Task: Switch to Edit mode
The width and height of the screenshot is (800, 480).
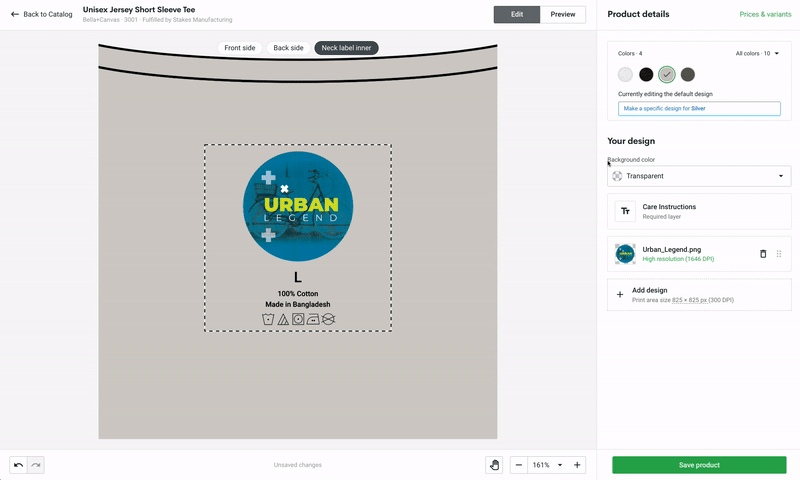Action: coord(516,14)
